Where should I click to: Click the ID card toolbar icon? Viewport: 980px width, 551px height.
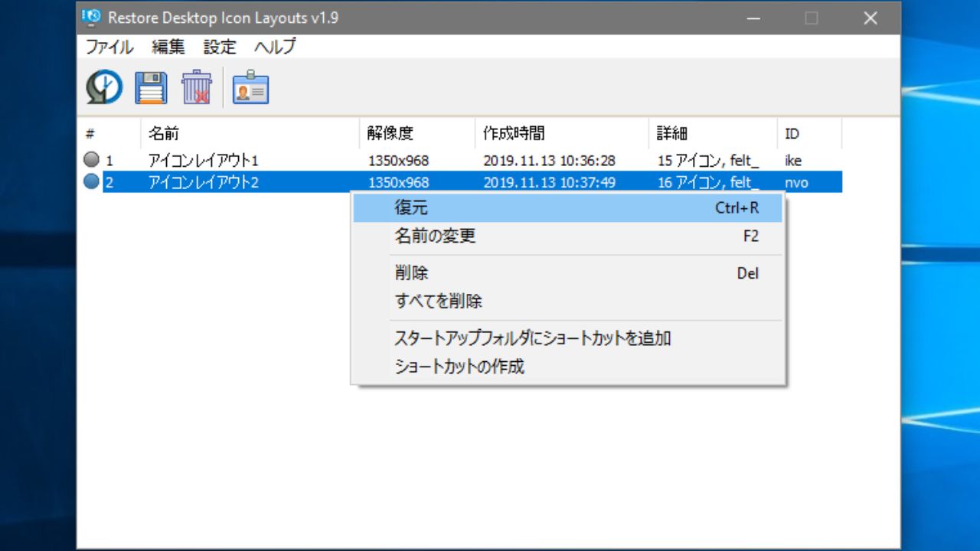tap(250, 88)
